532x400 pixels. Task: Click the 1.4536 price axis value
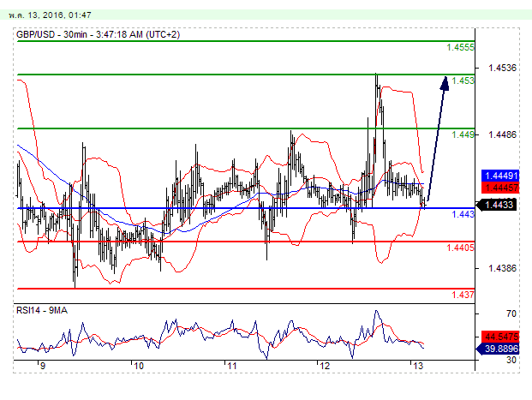pyautogui.click(x=502, y=68)
